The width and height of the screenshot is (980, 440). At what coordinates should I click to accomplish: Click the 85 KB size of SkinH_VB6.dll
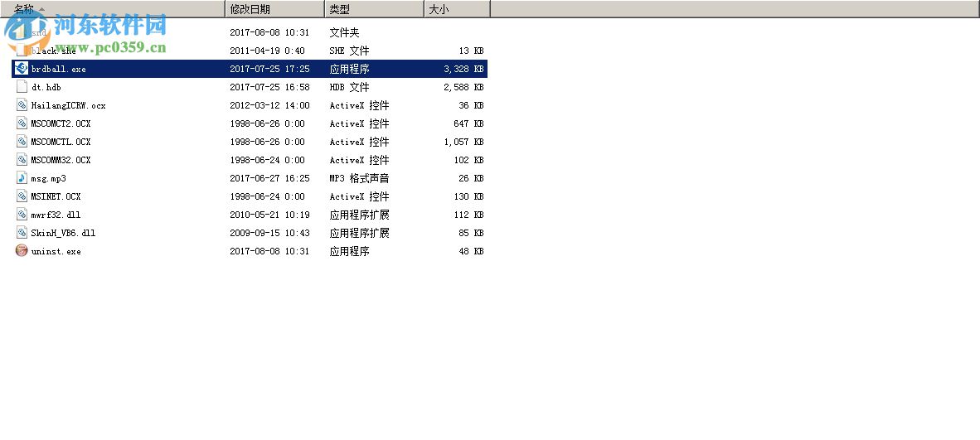[x=471, y=233]
